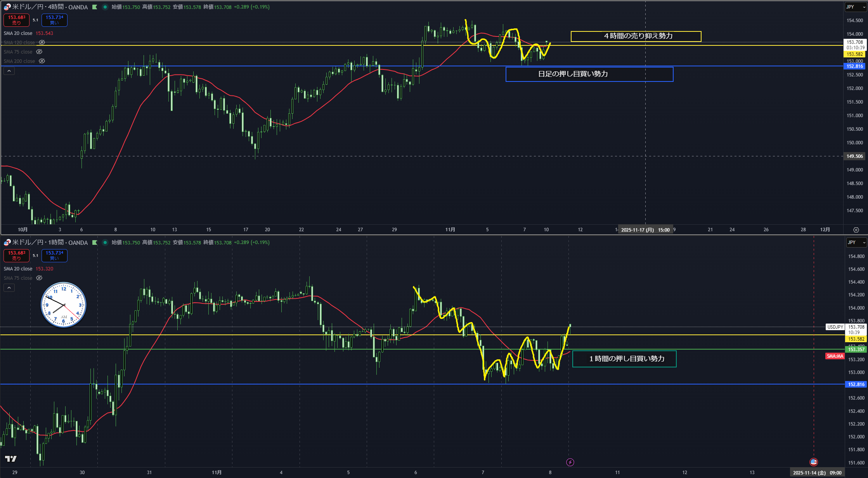Viewport: 868px width, 478px height.
Task: Select the 4-hour USD/JPY symbol title
Action: [50, 7]
